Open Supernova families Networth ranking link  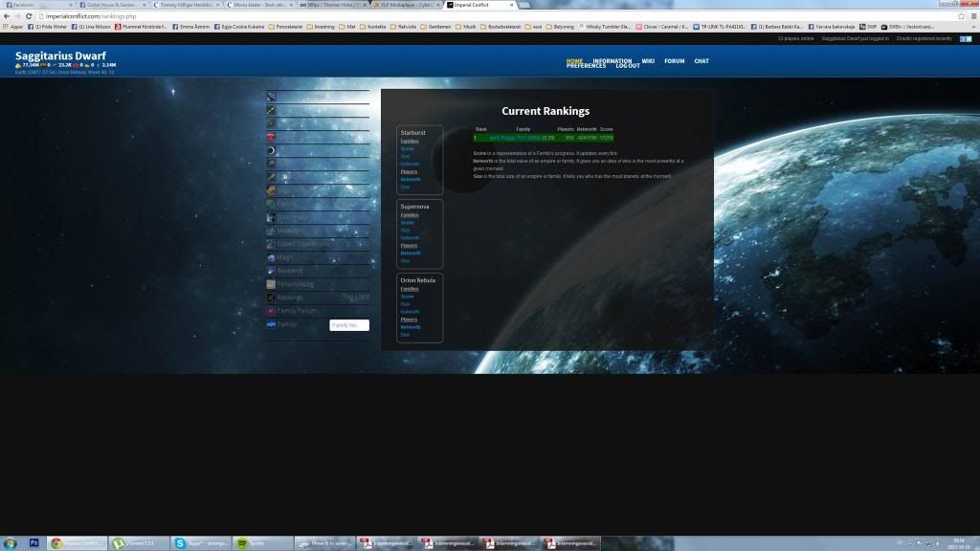click(410, 237)
